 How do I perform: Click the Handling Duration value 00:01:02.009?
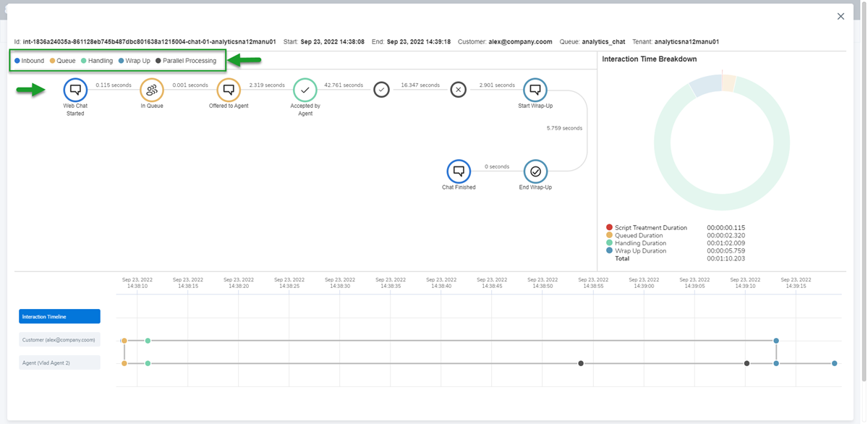click(x=726, y=243)
